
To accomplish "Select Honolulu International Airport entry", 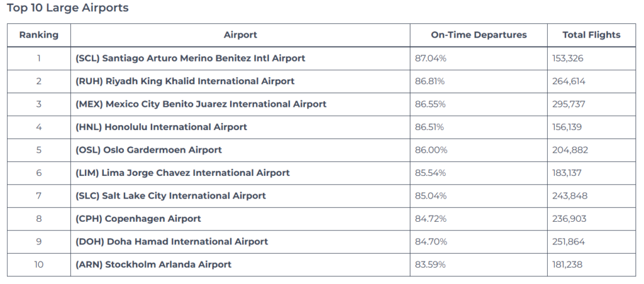I will point(161,127).
